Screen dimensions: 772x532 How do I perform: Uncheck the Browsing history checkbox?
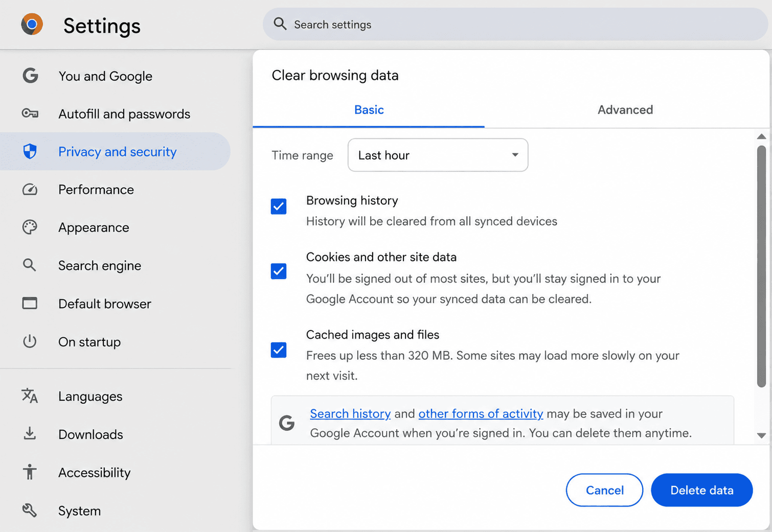[279, 206]
